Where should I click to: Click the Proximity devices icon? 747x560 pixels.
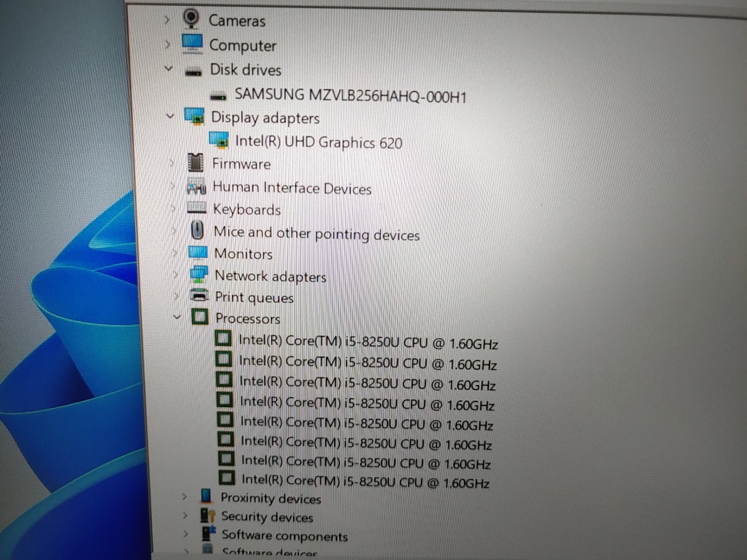(x=206, y=496)
